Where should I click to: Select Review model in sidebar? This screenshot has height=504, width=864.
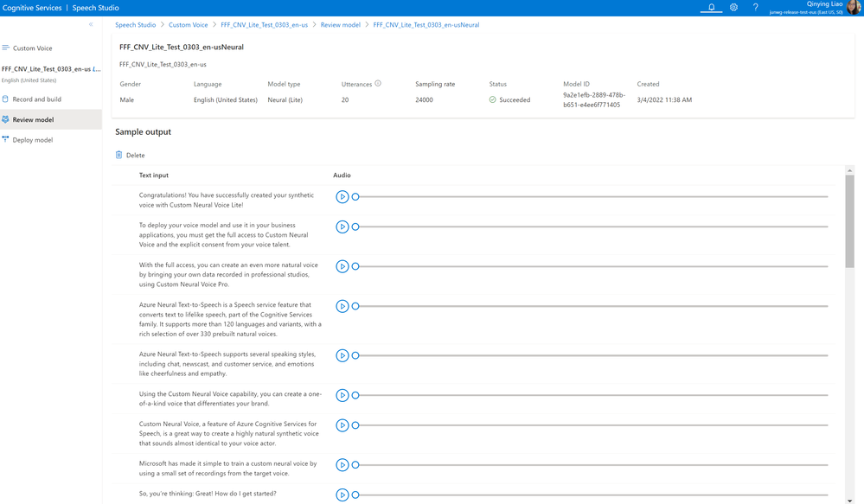(51, 119)
